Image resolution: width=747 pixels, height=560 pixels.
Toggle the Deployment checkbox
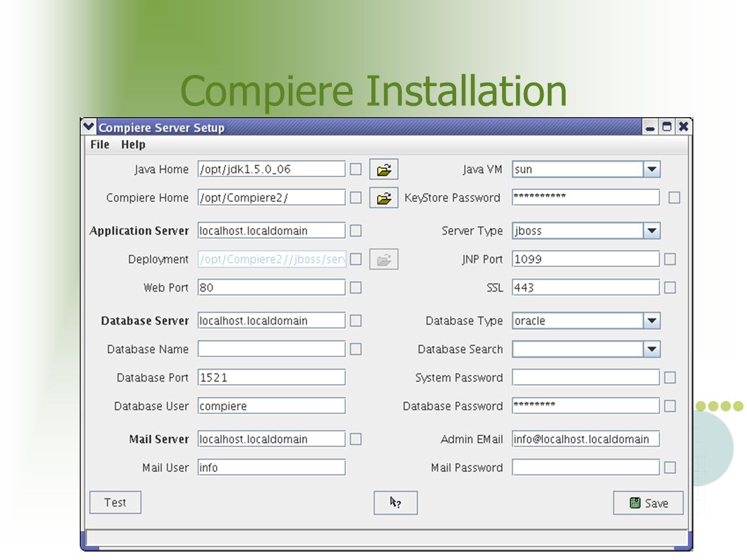(355, 259)
